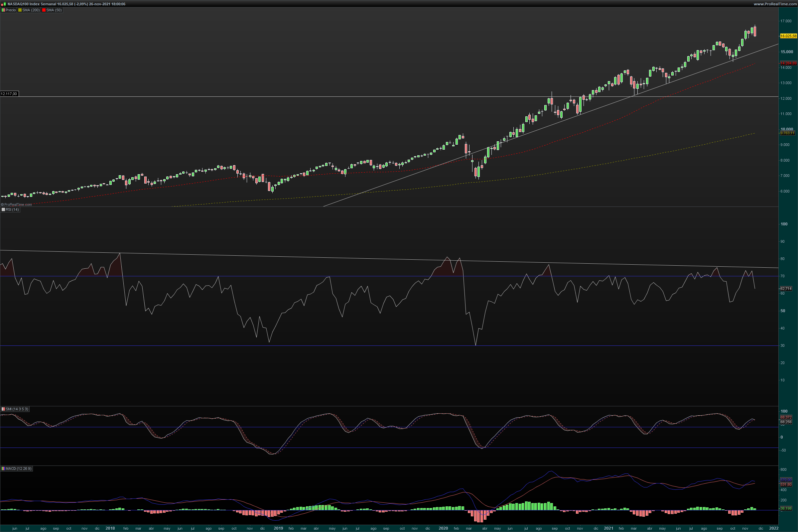Screen dimensions: 798x532
Task: Click the 62,714 RSI value tag
Action: [x=786, y=289]
